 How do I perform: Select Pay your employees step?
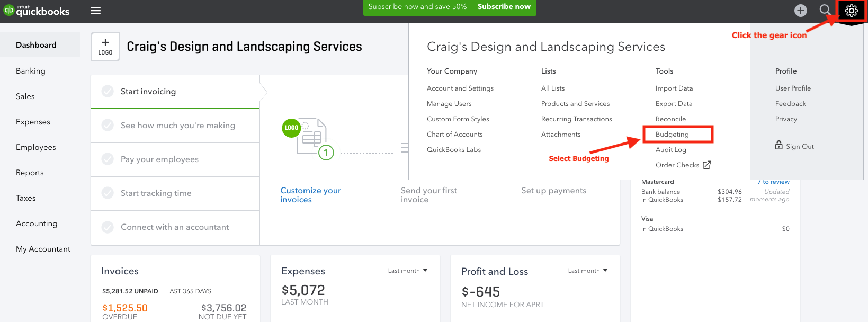(x=175, y=159)
